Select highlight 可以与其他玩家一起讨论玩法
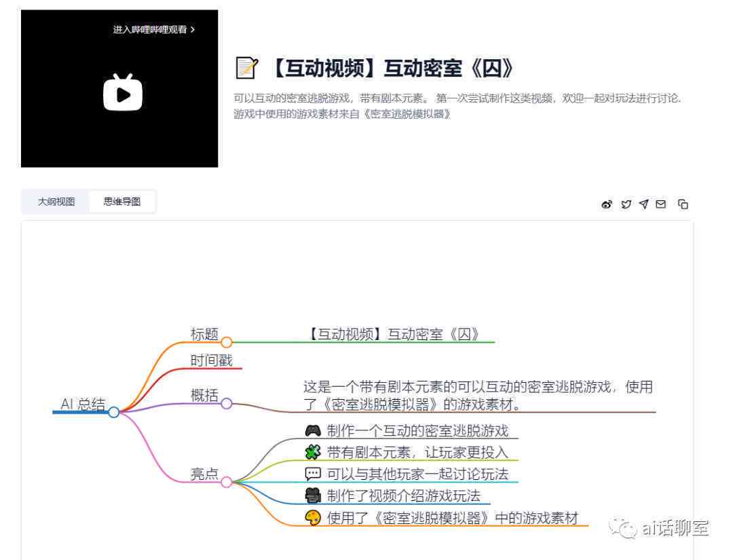The image size is (733, 560). click(417, 474)
